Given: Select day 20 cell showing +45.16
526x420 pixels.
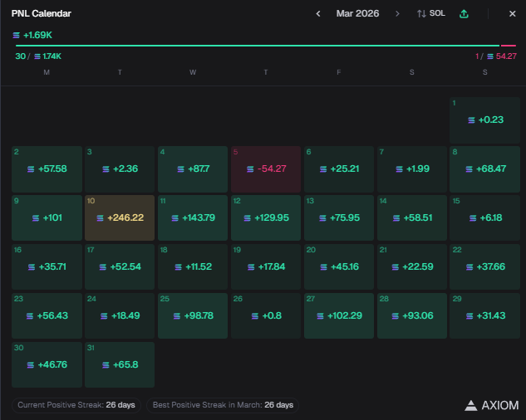Looking at the screenshot, I should pyautogui.click(x=339, y=267).
